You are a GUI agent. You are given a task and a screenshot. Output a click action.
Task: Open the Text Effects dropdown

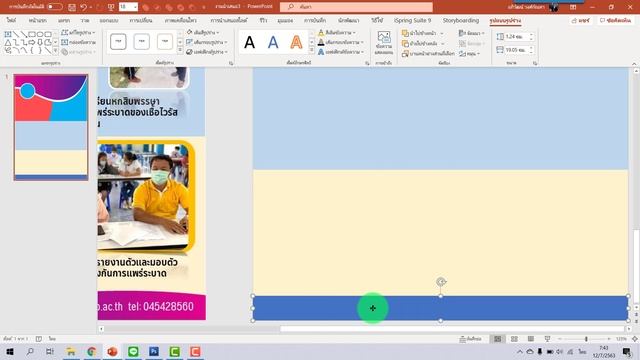tap(340, 52)
